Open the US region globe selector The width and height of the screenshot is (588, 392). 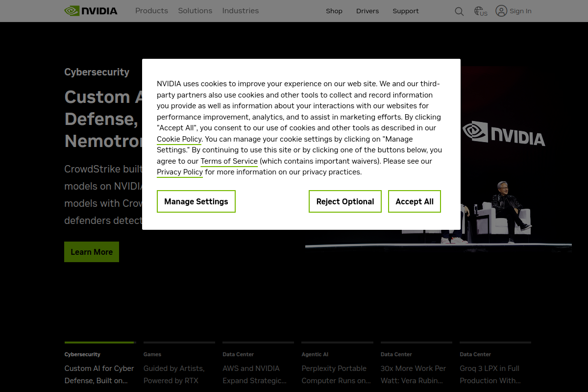pyautogui.click(x=481, y=11)
